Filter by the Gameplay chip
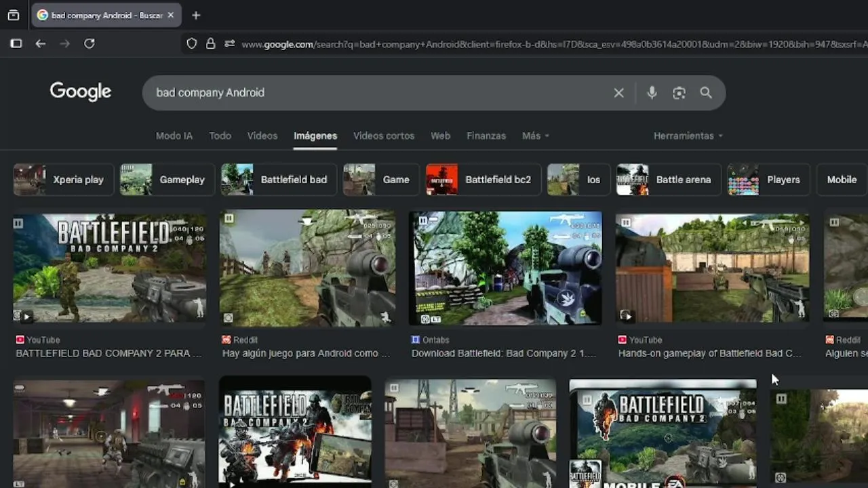The width and height of the screenshot is (868, 488). [x=167, y=180]
